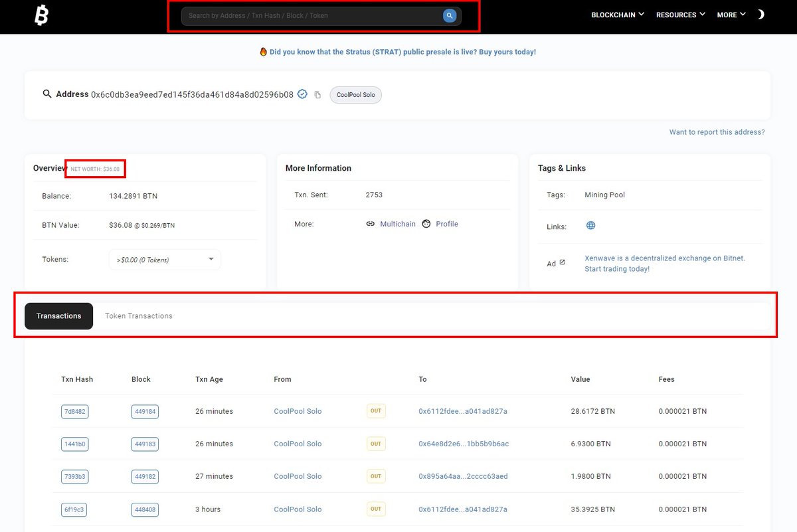The image size is (797, 532).
Task: Select the 1.9800 BTN value
Action: [x=590, y=476]
